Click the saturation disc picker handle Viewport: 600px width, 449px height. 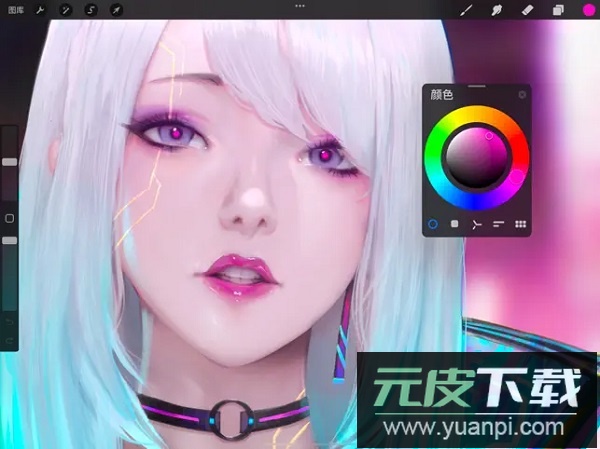[x=489, y=136]
